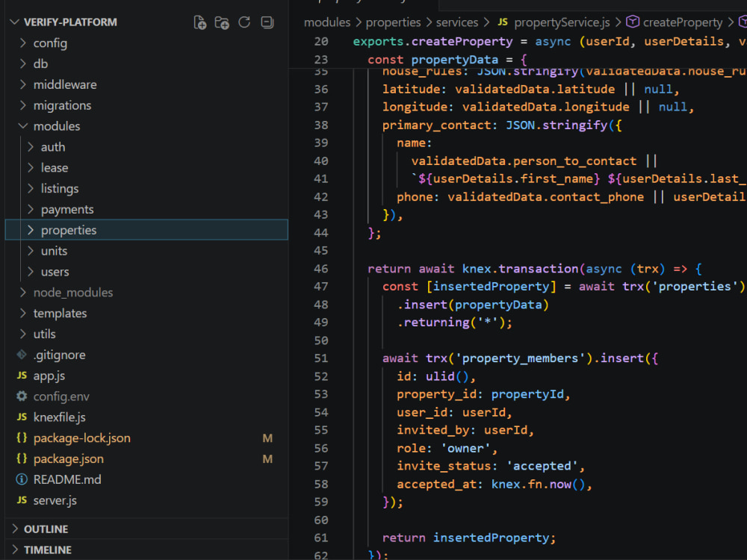Expand the TIMELINE panel
This screenshot has width=747, height=560.
[x=15, y=550]
